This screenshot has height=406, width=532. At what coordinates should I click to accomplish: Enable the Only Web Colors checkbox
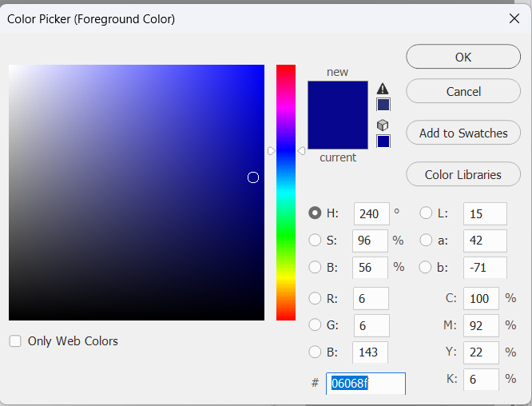tap(15, 340)
